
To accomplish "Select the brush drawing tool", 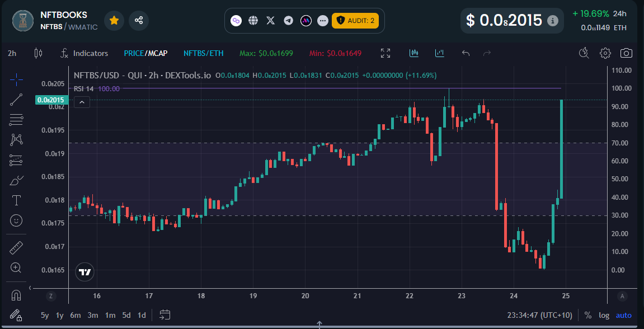I will point(16,180).
